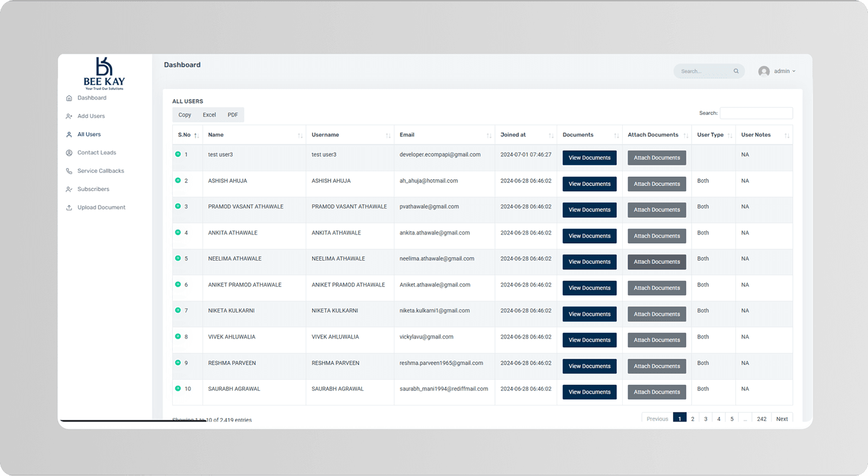Click the Upload Document icon

(69, 208)
